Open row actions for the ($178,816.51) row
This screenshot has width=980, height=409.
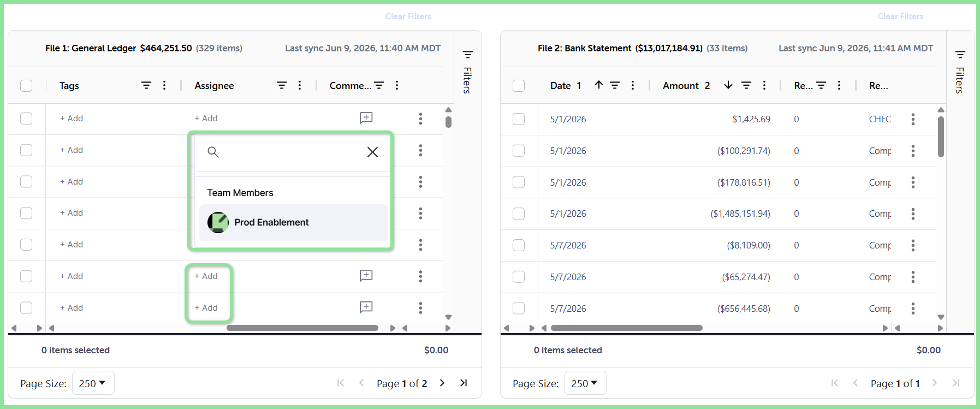pos(913,182)
